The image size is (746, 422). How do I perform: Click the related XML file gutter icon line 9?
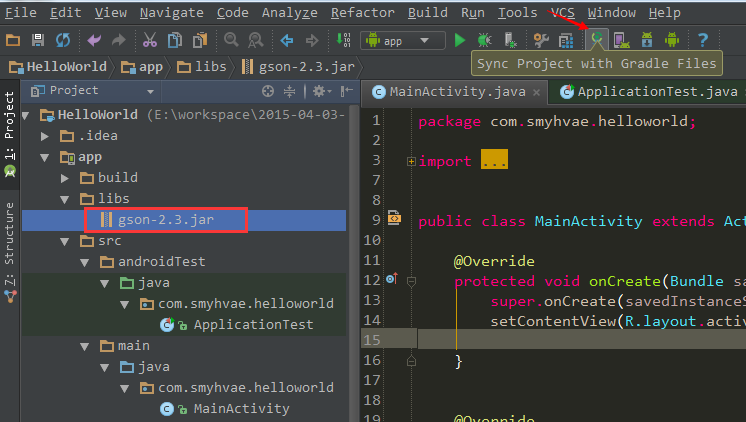[x=394, y=218]
